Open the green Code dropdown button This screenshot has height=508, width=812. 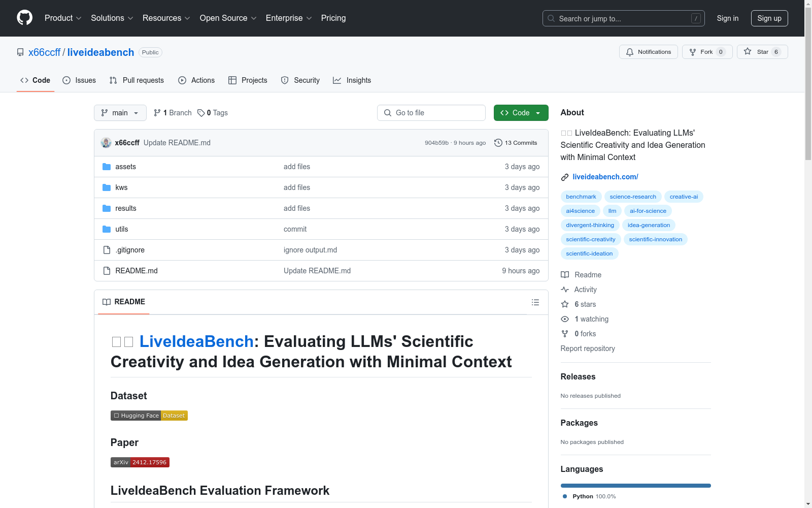[x=521, y=113]
